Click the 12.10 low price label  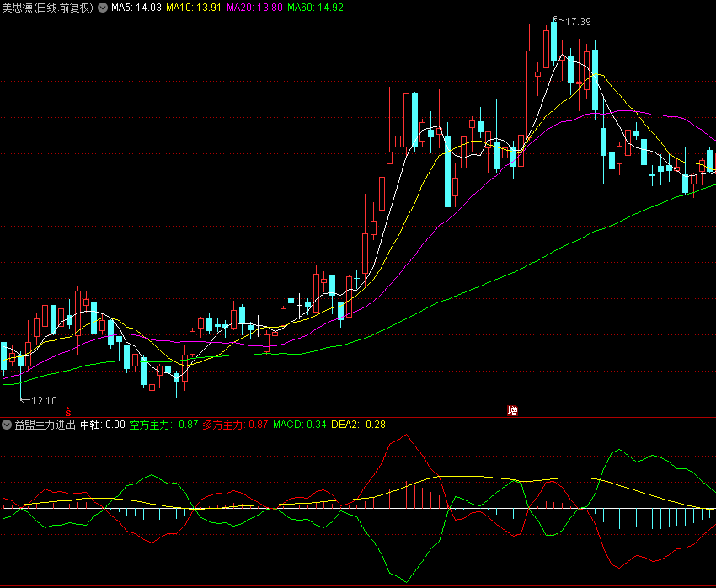click(44, 401)
